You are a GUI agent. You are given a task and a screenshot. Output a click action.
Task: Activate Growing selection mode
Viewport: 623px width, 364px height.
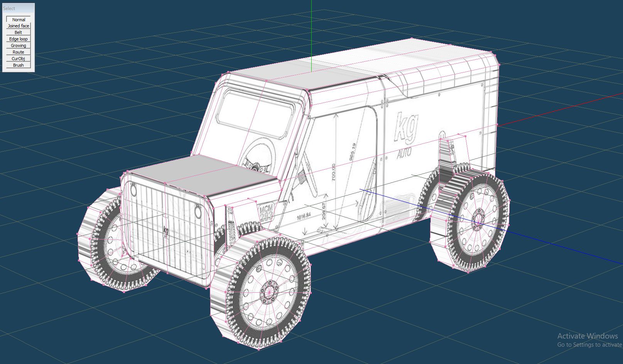(x=19, y=45)
